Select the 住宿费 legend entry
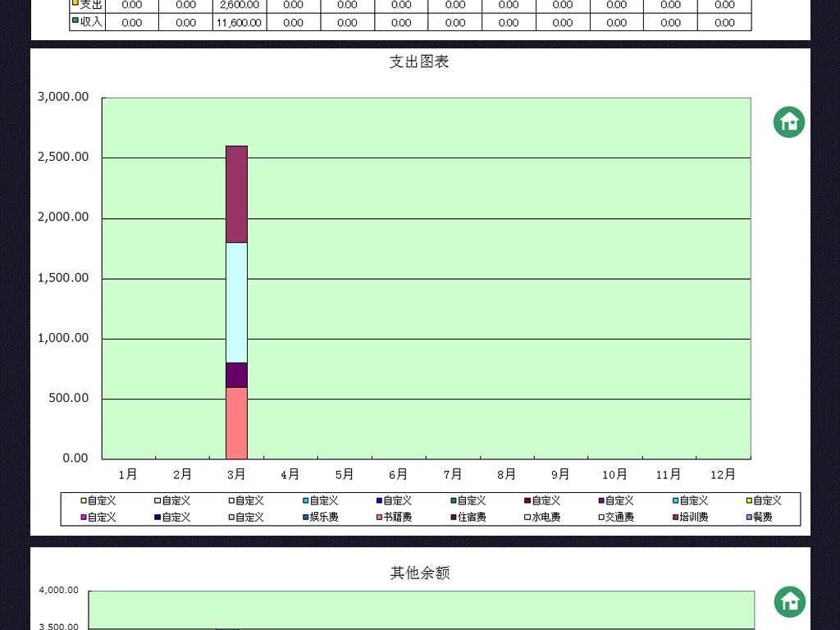Viewport: 840px width, 630px height. (468, 517)
